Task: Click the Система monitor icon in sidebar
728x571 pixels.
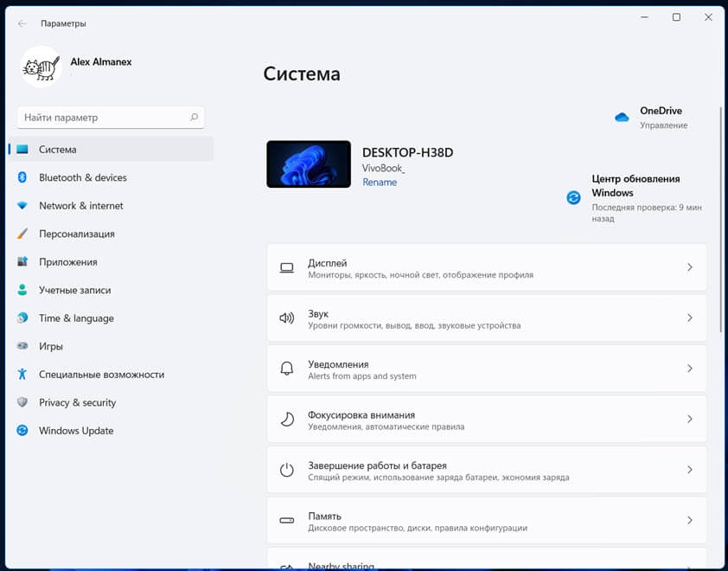Action: pyautogui.click(x=22, y=149)
